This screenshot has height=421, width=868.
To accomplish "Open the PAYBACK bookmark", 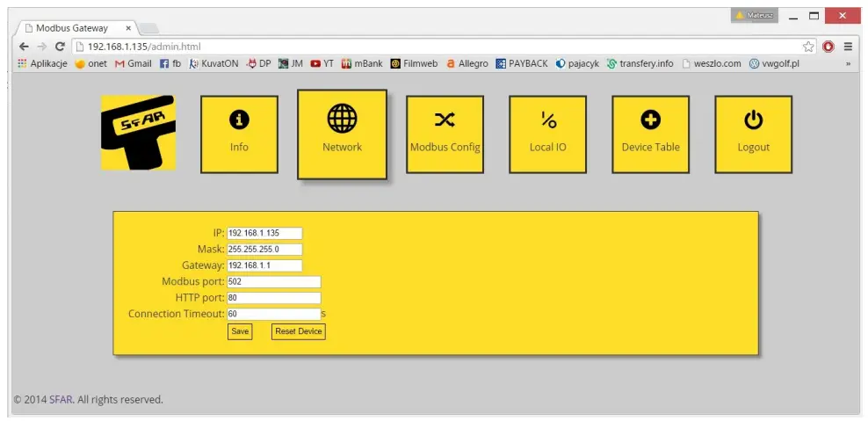I will (x=522, y=63).
